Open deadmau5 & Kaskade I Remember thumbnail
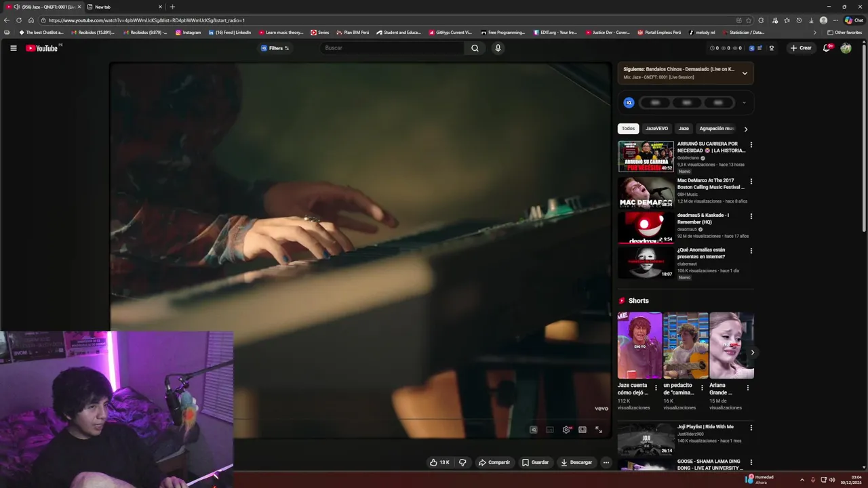868x488 pixels. (x=646, y=227)
